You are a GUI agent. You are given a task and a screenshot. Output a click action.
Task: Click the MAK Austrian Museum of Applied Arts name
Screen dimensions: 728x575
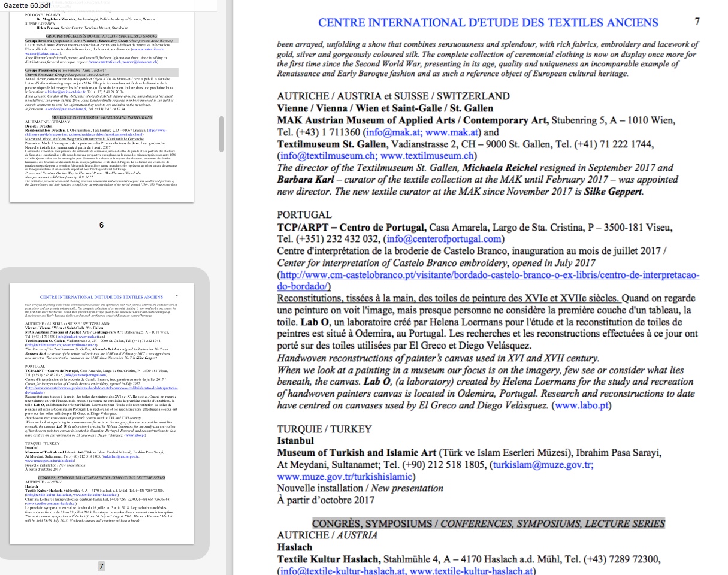413,120
